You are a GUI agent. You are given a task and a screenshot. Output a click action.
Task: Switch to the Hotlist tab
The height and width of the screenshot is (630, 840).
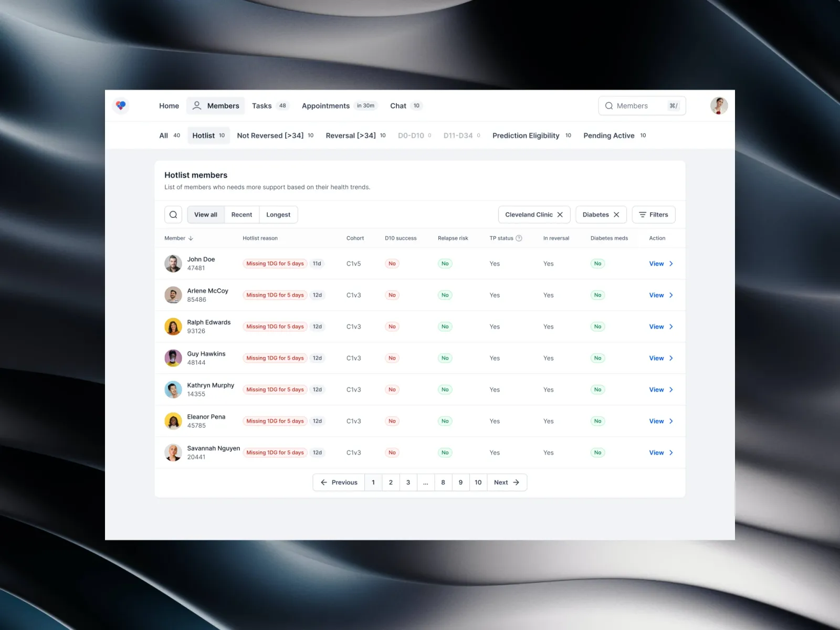pyautogui.click(x=208, y=135)
